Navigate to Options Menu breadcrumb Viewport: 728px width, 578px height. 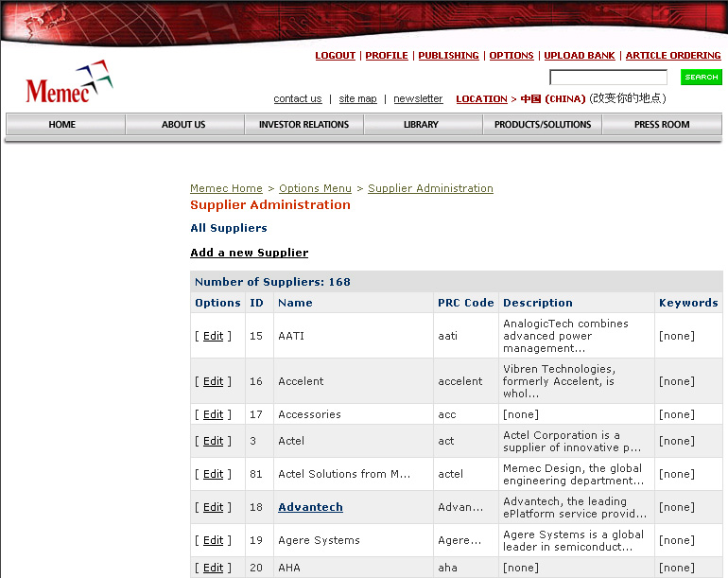point(315,188)
